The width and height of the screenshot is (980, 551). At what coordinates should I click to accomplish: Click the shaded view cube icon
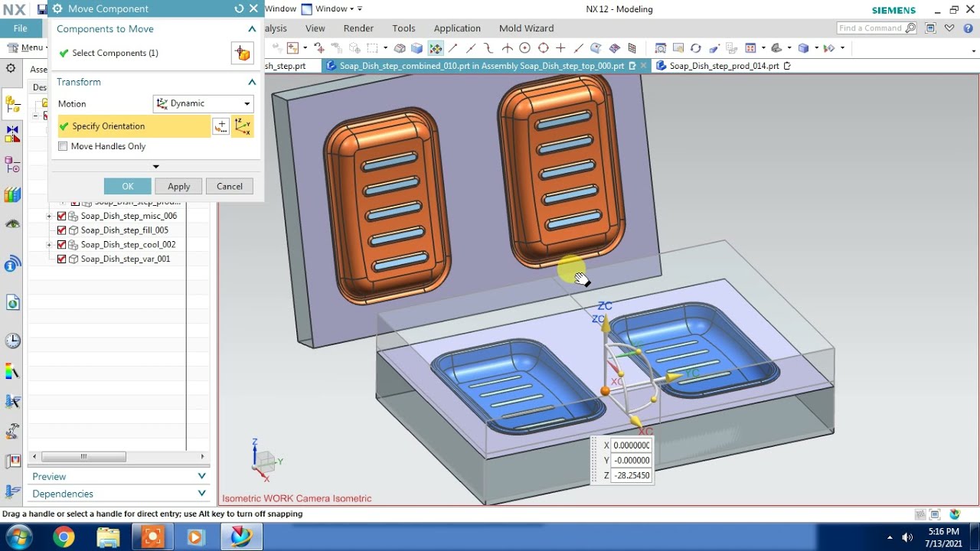point(416,48)
